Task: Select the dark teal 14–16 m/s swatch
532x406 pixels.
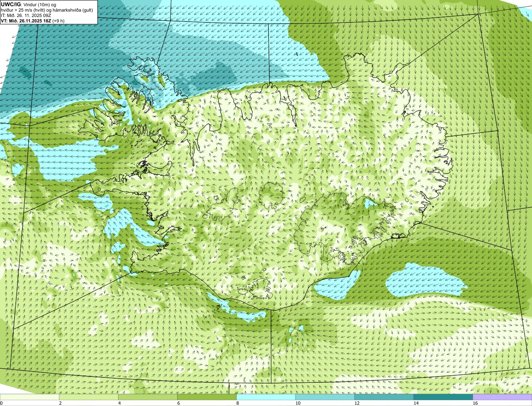Action: pyautogui.click(x=443, y=397)
